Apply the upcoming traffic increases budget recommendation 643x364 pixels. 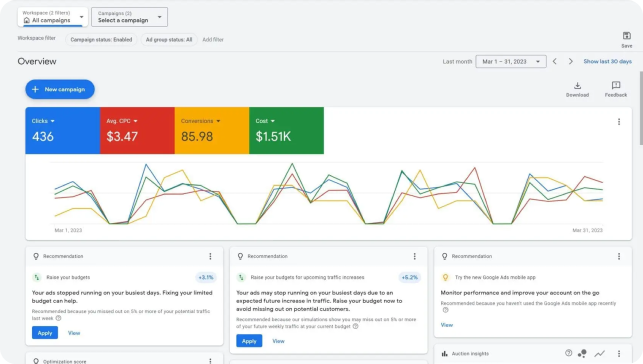click(x=249, y=341)
